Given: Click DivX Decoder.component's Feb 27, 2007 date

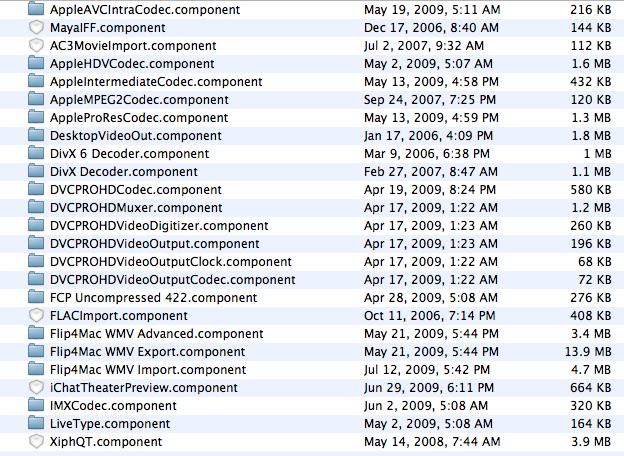Looking at the screenshot, I should (431, 171).
